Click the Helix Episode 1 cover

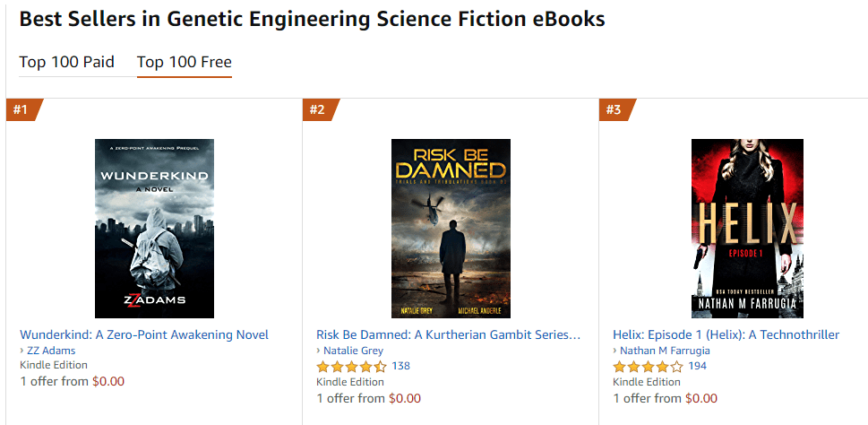747,229
